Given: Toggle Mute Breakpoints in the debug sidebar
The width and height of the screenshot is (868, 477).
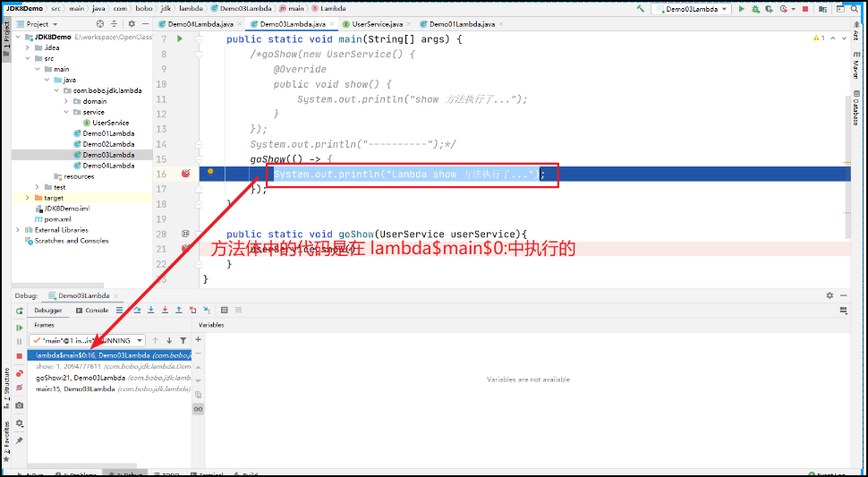Looking at the screenshot, I should coord(20,388).
